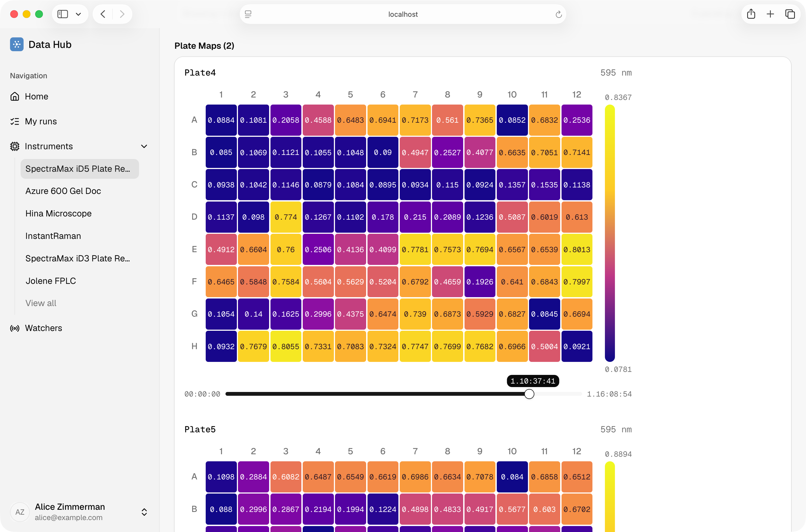
Task: Collapse the Instruments section chevron
Action: coord(144,146)
